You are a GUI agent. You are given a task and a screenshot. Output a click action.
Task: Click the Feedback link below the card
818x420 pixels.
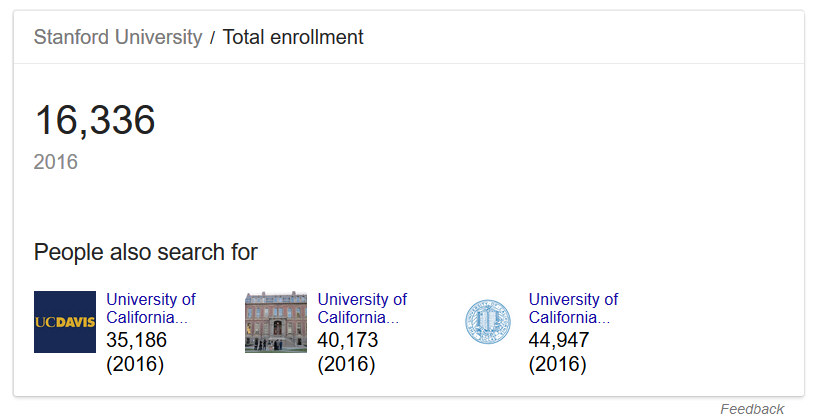coord(752,409)
